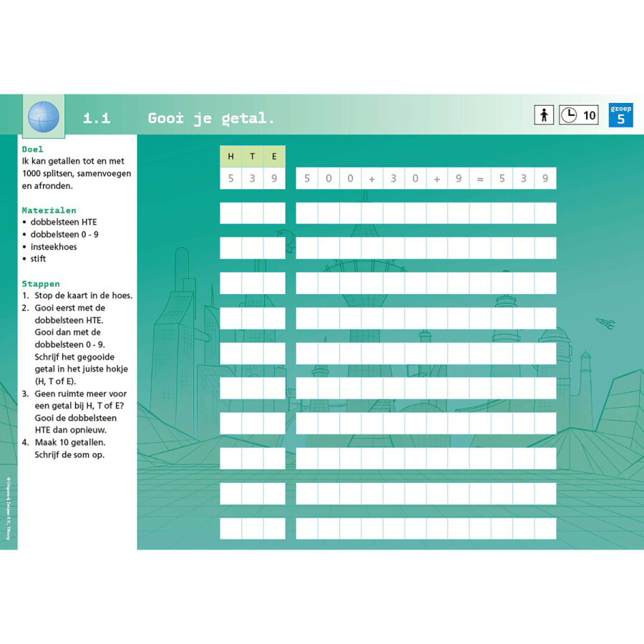Click the example cell containing 5 under H
Screen dimensions: 644x644
(x=230, y=178)
